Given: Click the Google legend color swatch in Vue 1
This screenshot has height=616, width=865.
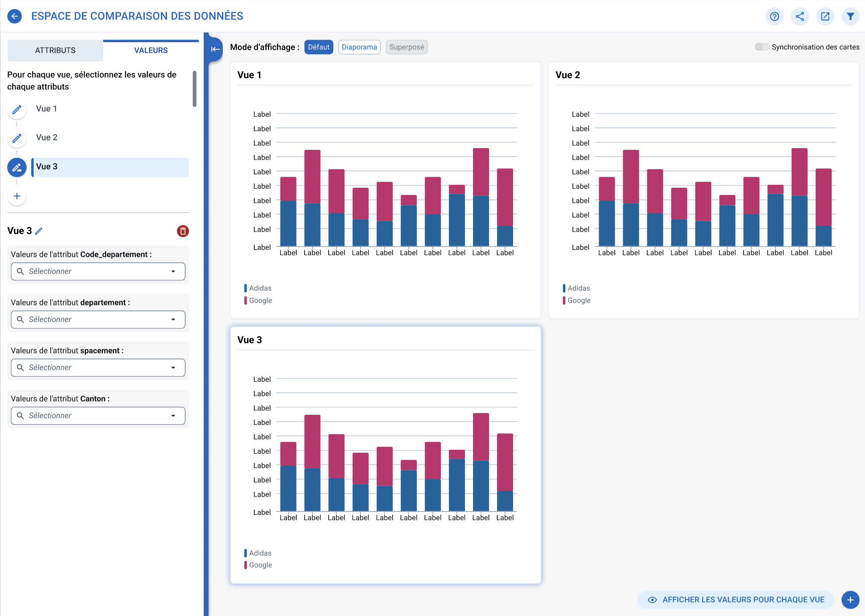Looking at the screenshot, I should tap(246, 300).
